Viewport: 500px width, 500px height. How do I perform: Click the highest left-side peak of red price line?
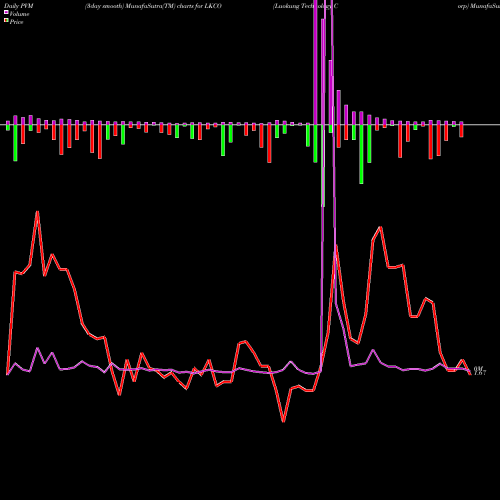[x=38, y=212]
